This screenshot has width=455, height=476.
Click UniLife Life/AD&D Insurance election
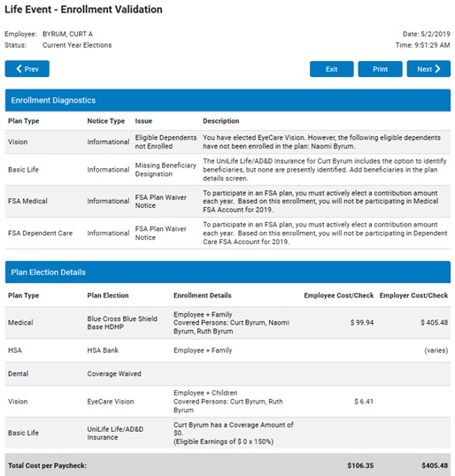115,434
